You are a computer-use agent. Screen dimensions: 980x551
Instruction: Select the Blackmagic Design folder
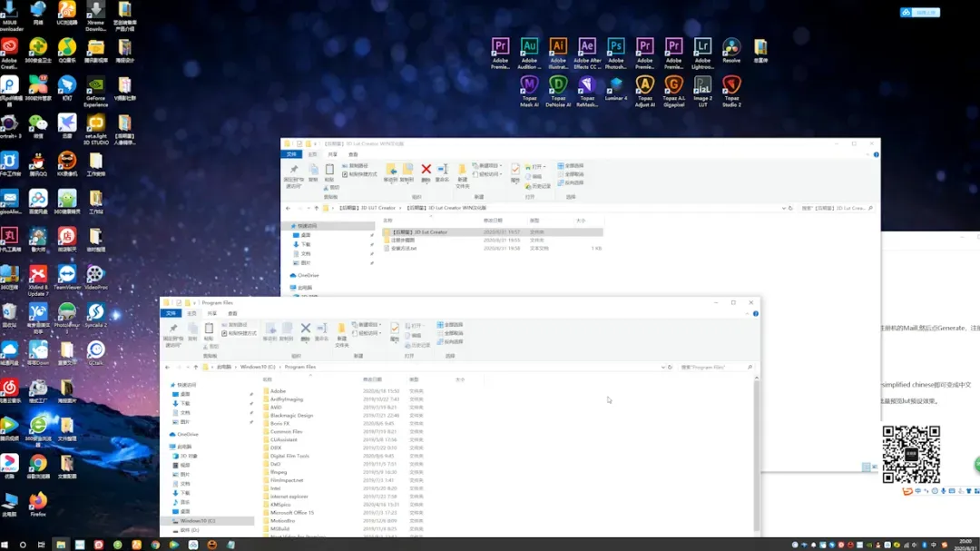291,415
